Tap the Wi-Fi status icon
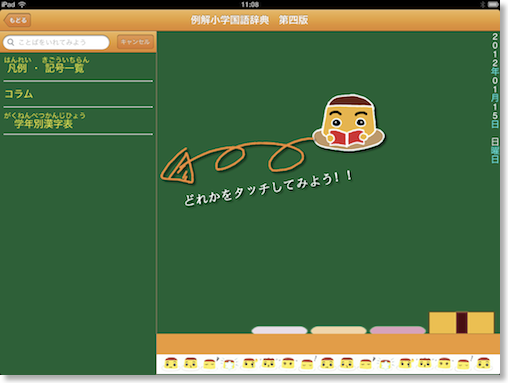This screenshot has width=508, height=383. (x=22, y=4)
